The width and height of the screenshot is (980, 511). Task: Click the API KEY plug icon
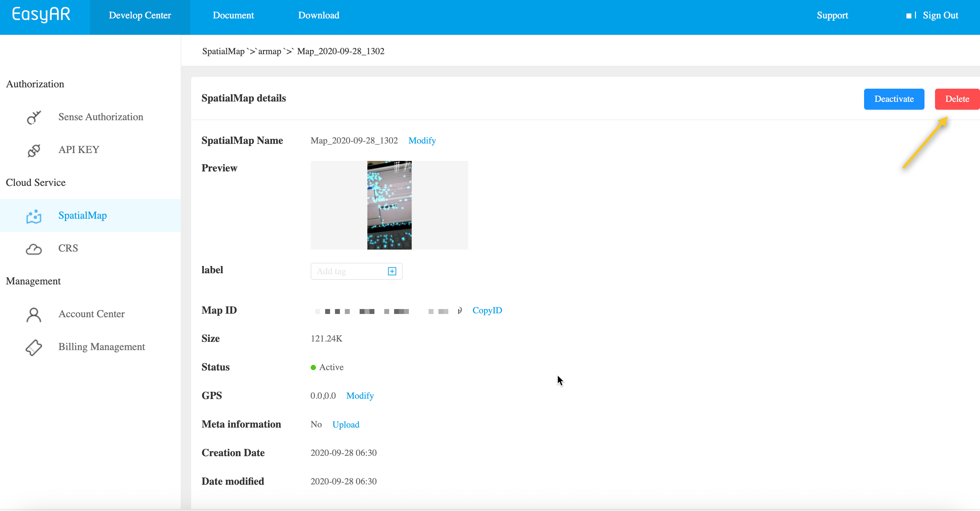coord(33,150)
